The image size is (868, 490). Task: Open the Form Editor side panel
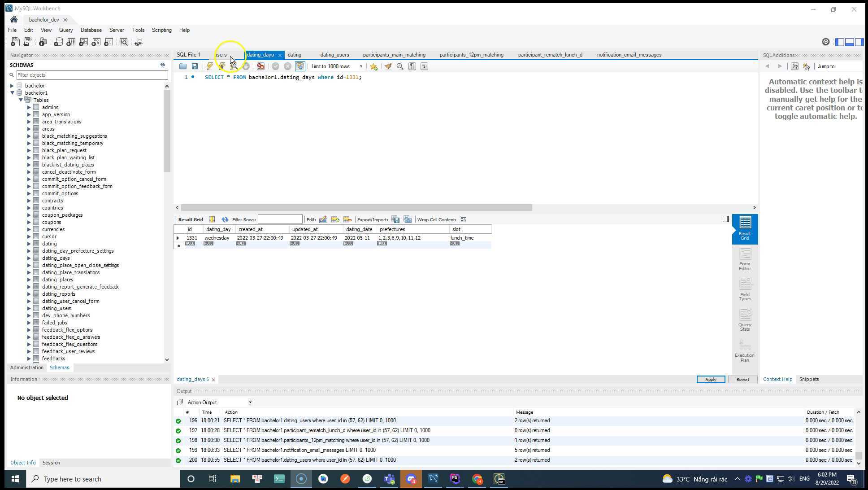744,260
